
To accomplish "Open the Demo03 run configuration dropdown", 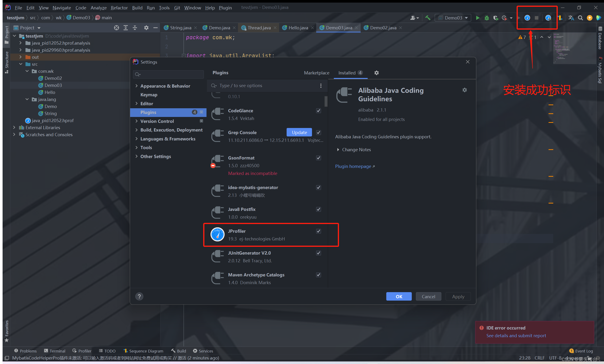I will [x=453, y=18].
